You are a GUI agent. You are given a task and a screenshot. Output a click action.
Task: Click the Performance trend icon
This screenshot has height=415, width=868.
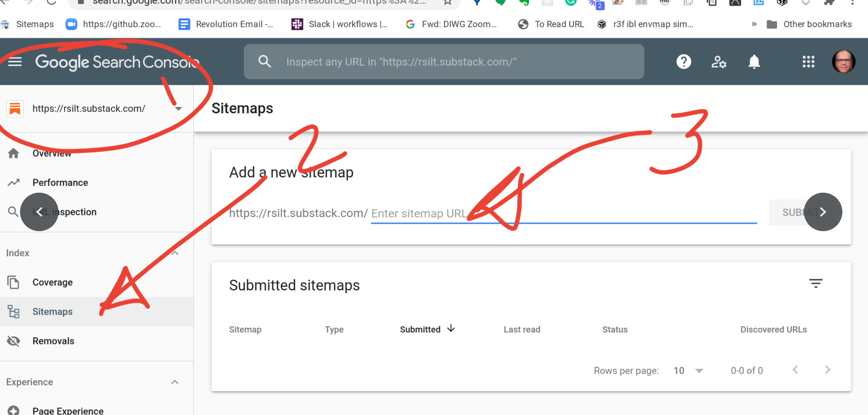coord(13,183)
